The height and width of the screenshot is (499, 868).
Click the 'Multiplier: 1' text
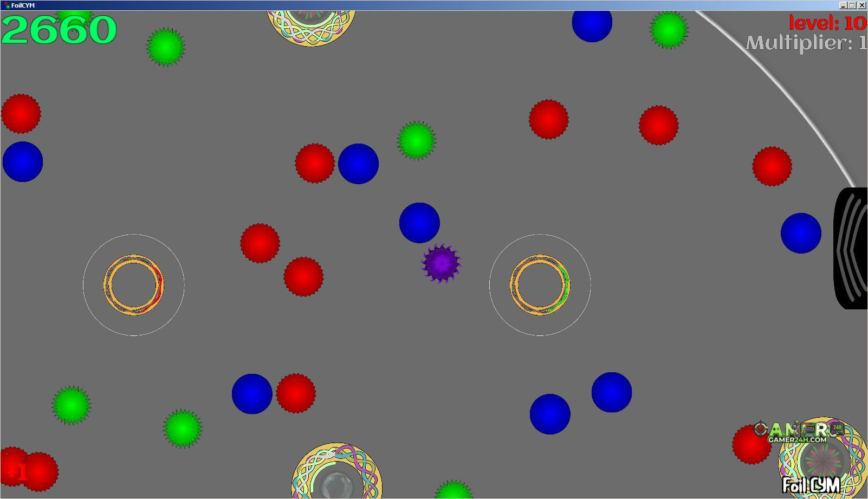(x=806, y=43)
